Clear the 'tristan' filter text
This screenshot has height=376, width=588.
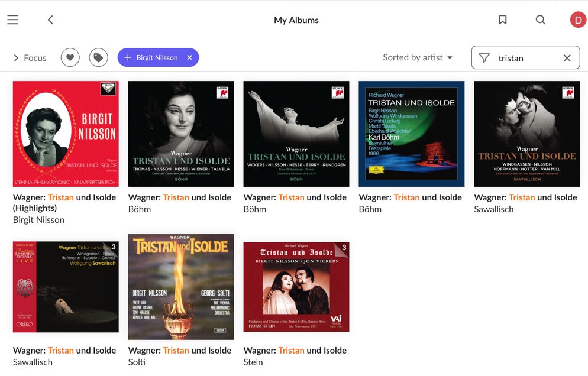click(x=567, y=58)
